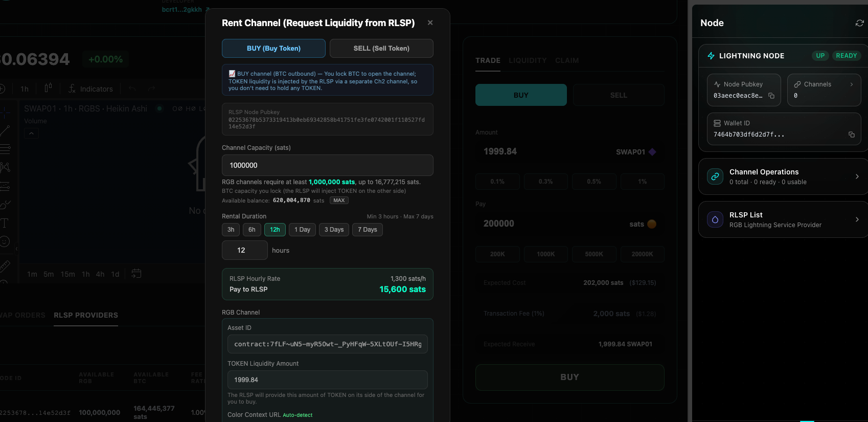Choose the 1 Day rental duration
Viewport: 868px width, 422px height.
302,230
